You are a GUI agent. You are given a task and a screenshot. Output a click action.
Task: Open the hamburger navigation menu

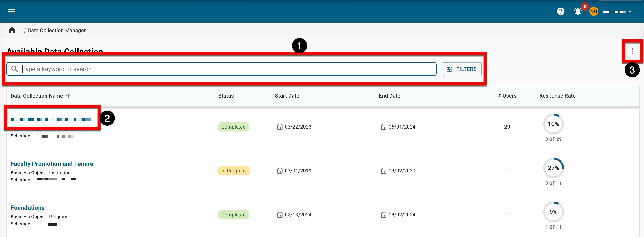point(12,11)
